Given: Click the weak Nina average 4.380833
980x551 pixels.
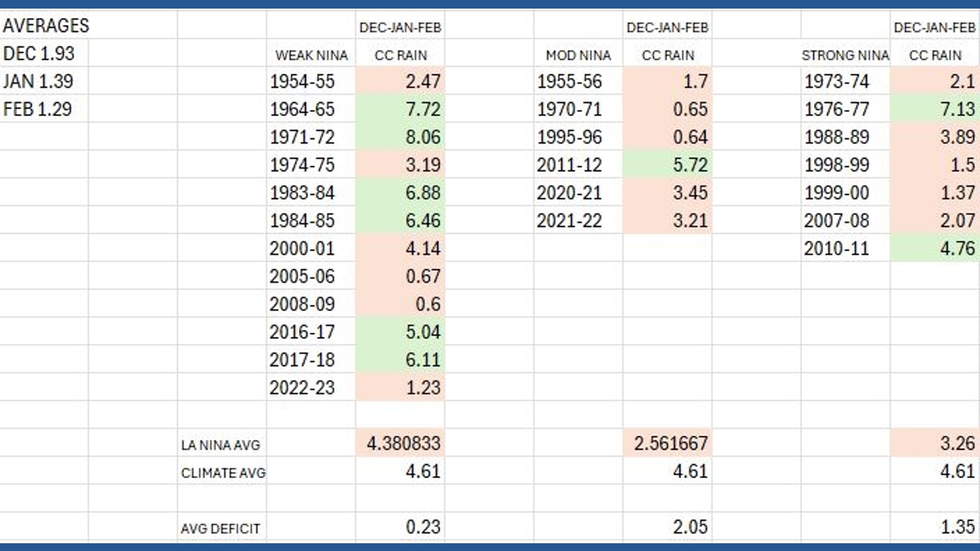Looking at the screenshot, I should (401, 444).
